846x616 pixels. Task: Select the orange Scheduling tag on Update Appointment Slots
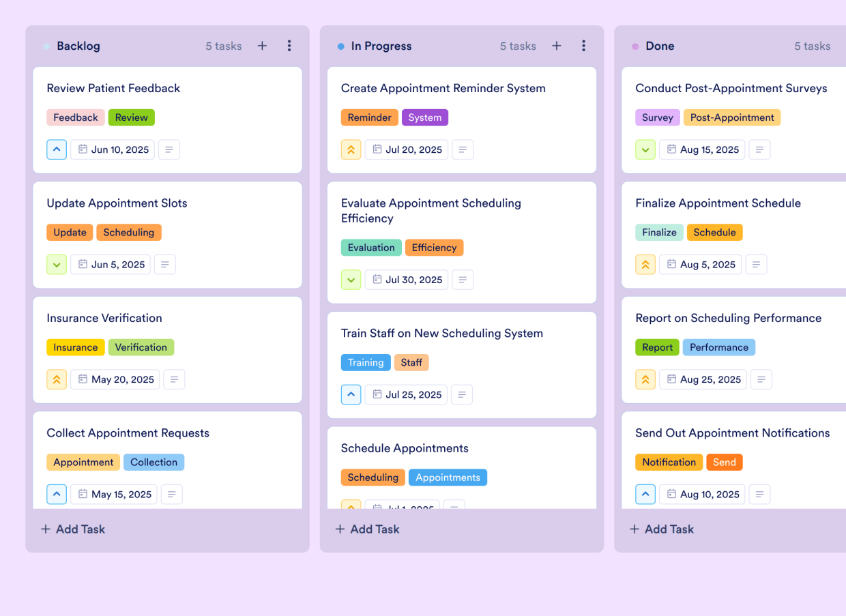point(129,232)
